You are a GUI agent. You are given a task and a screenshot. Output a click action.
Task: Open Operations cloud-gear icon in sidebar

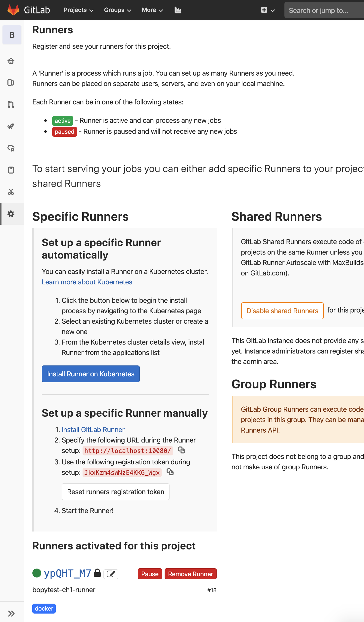11,148
